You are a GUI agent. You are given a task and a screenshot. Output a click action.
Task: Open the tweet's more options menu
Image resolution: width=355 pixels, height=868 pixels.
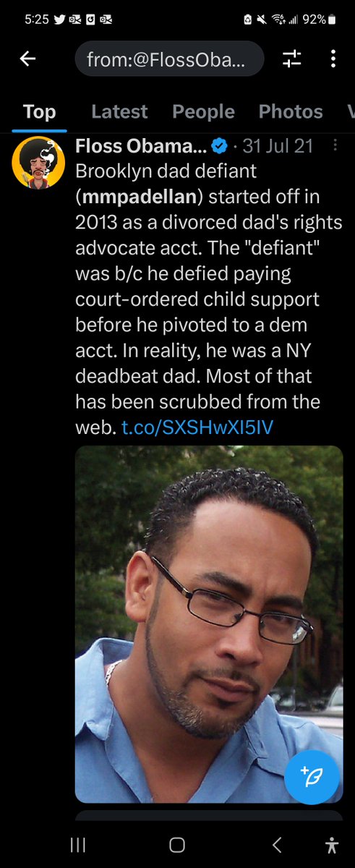(x=335, y=145)
